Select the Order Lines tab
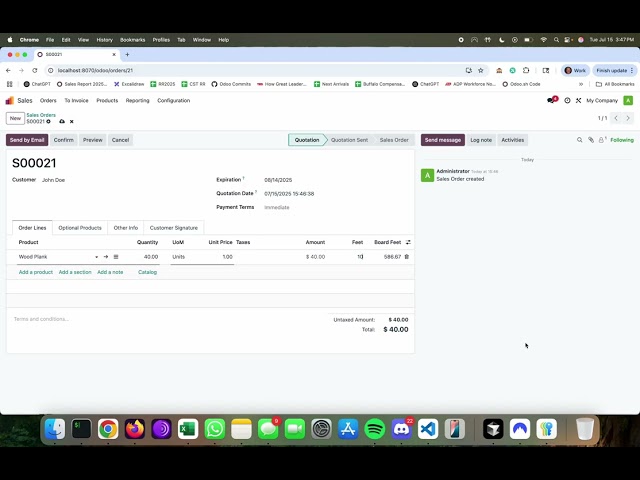The image size is (640, 480). [32, 228]
